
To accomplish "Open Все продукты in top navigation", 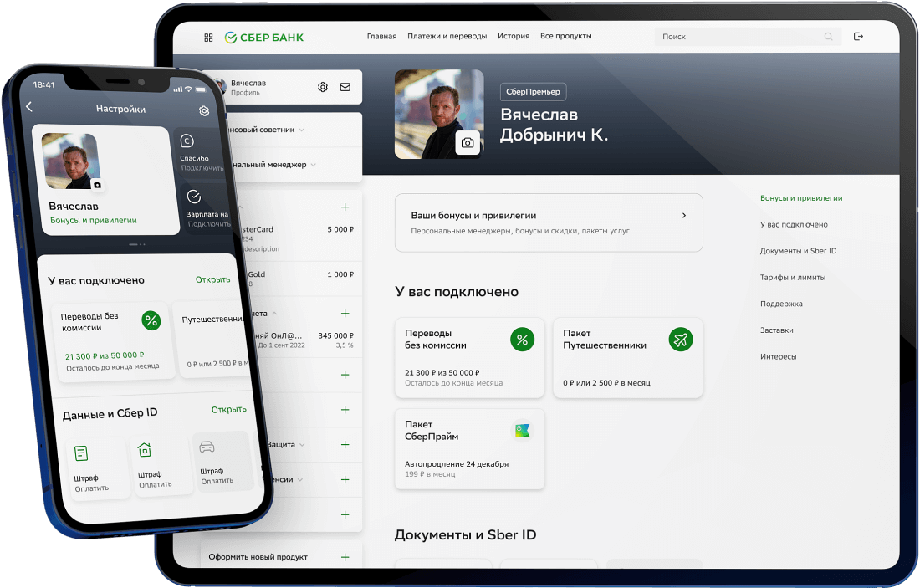I will pos(565,36).
